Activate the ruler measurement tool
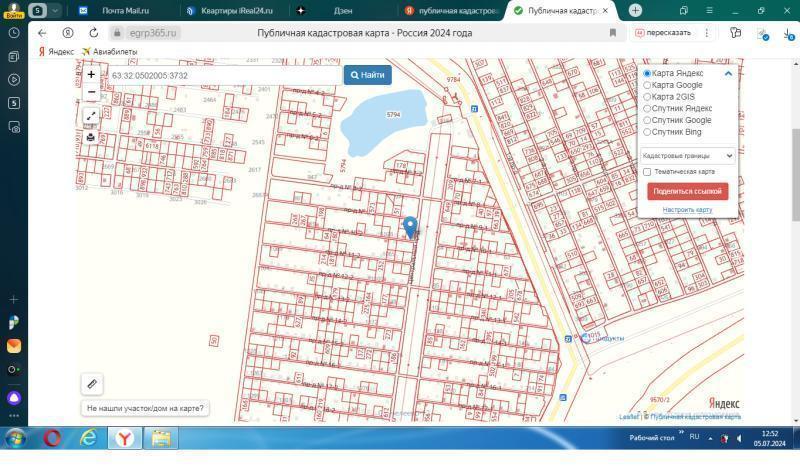 [x=92, y=384]
